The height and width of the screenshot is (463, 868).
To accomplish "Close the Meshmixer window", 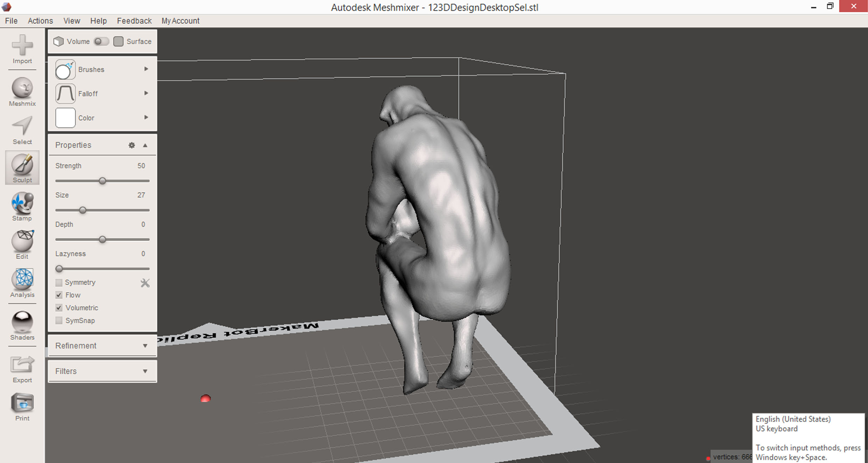I will (853, 6).
